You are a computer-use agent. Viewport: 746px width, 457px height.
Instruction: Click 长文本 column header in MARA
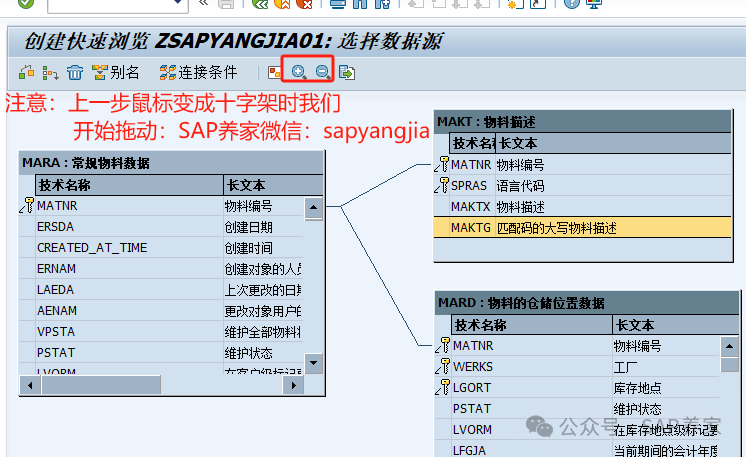point(273,185)
